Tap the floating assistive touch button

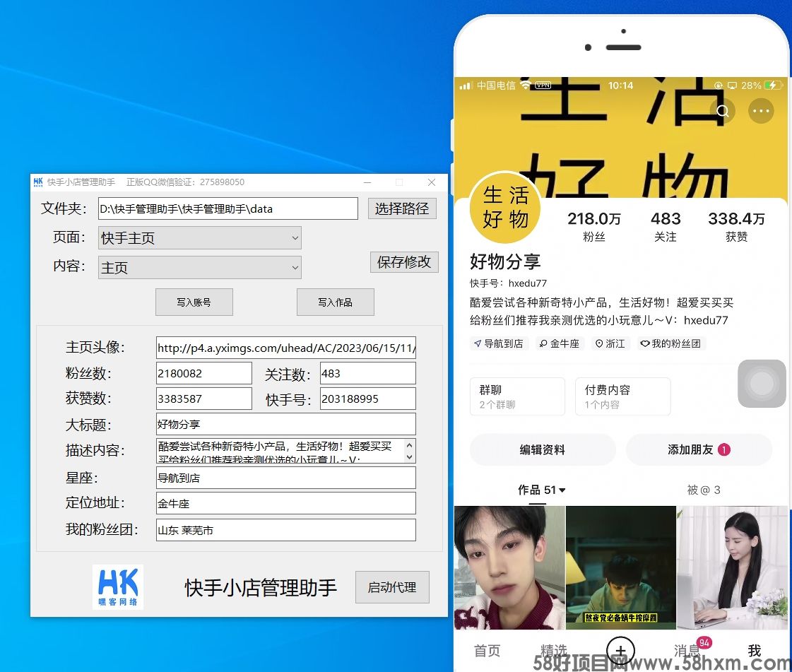tap(762, 384)
